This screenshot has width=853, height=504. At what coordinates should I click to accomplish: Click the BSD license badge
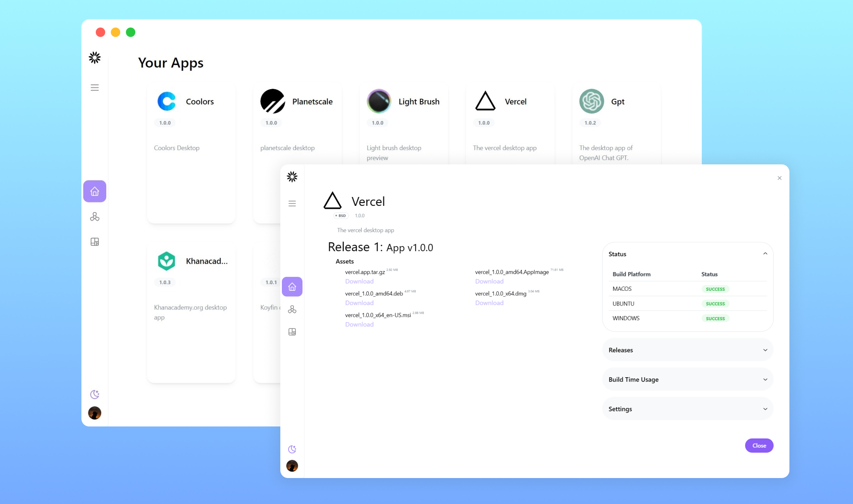coord(341,216)
